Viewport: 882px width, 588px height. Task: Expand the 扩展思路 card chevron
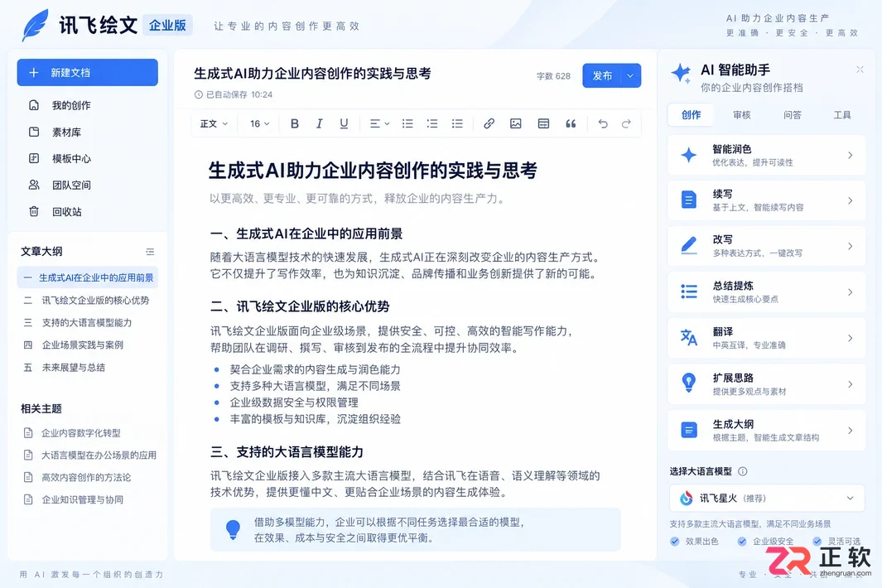coord(850,384)
